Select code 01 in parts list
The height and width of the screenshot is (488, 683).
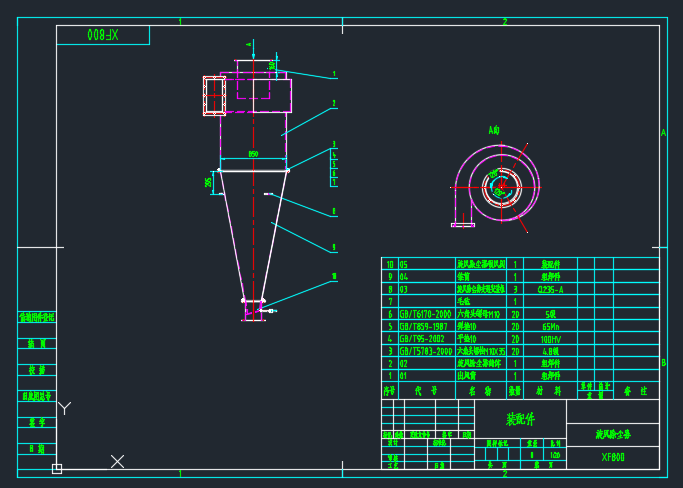[403, 376]
